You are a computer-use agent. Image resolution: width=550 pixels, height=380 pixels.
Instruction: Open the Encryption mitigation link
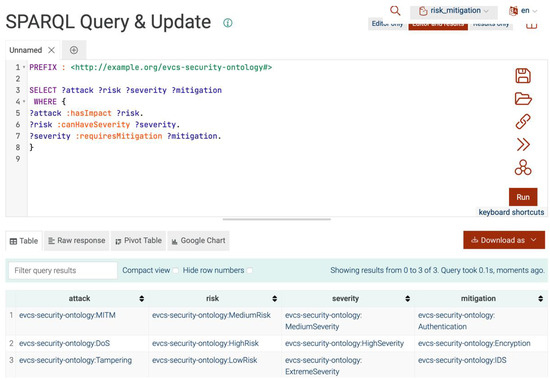point(474,343)
